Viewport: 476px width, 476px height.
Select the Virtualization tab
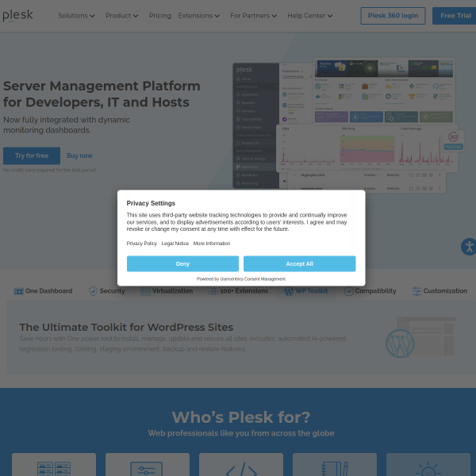[x=167, y=291]
